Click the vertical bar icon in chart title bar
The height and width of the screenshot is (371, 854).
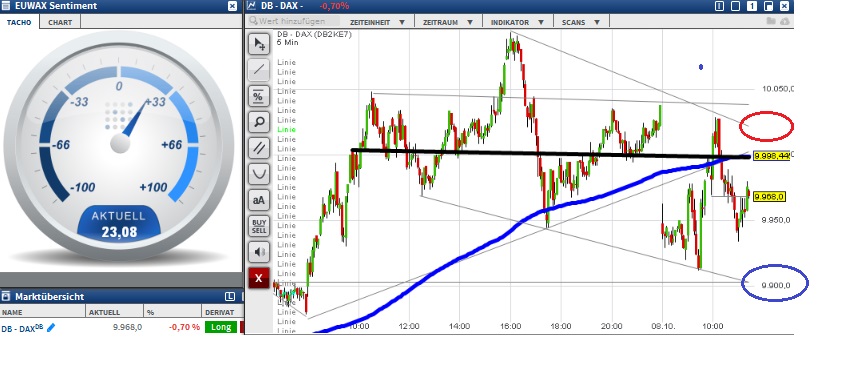tap(719, 6)
